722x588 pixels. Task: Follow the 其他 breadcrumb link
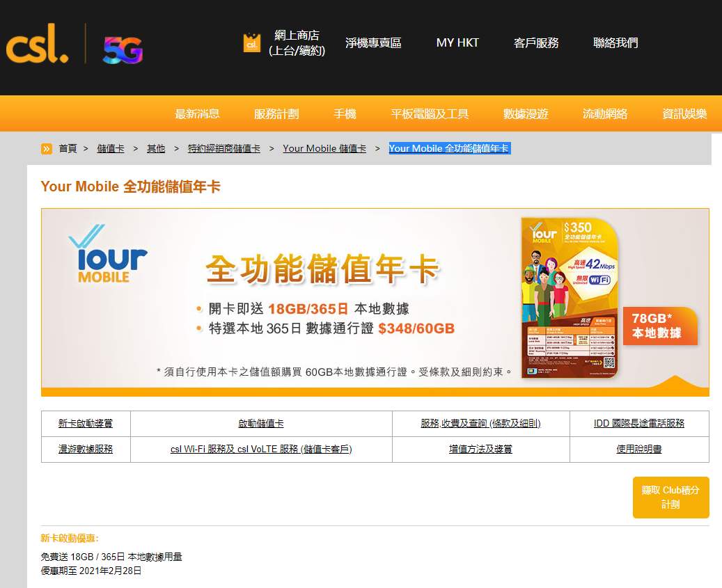(156, 149)
